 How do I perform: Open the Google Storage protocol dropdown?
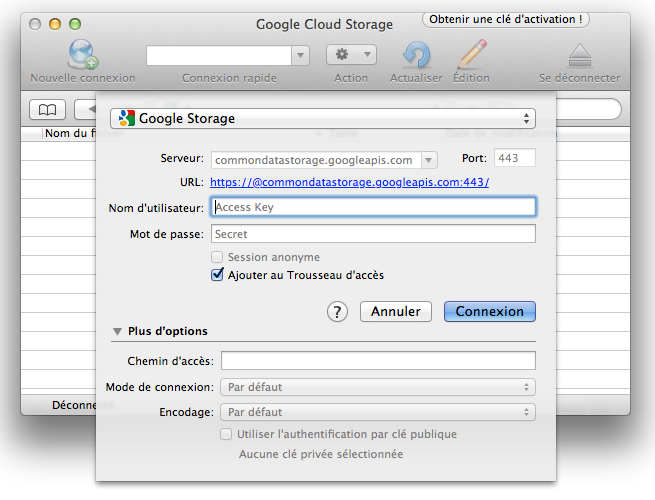coord(323,119)
